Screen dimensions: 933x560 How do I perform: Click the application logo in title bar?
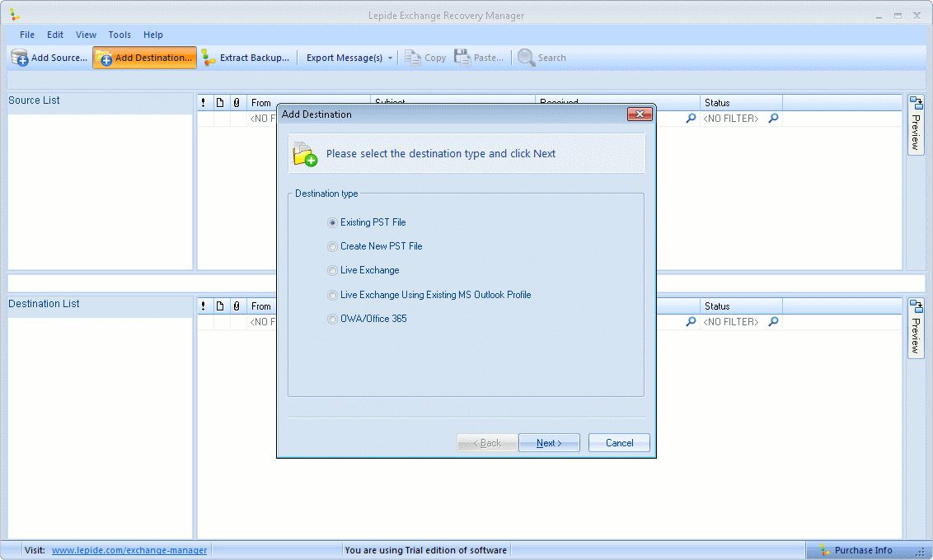point(14,15)
